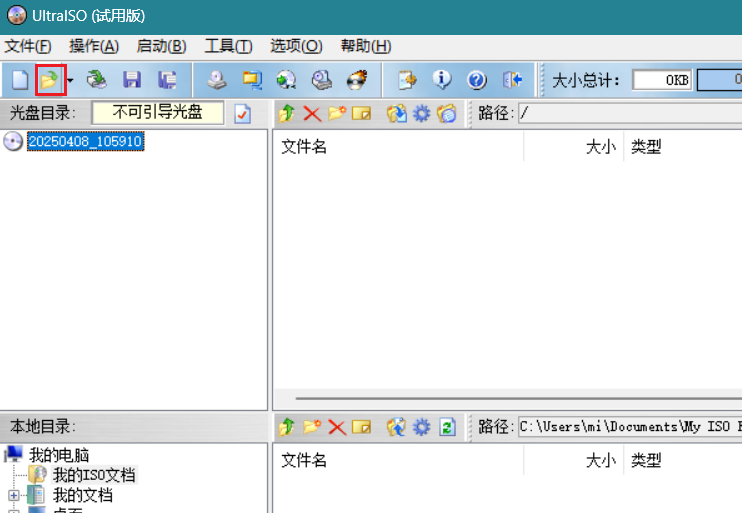Image resolution: width=742 pixels, height=513 pixels.
Task: Click Rename icon in local pane toolbar
Action: (x=362, y=427)
